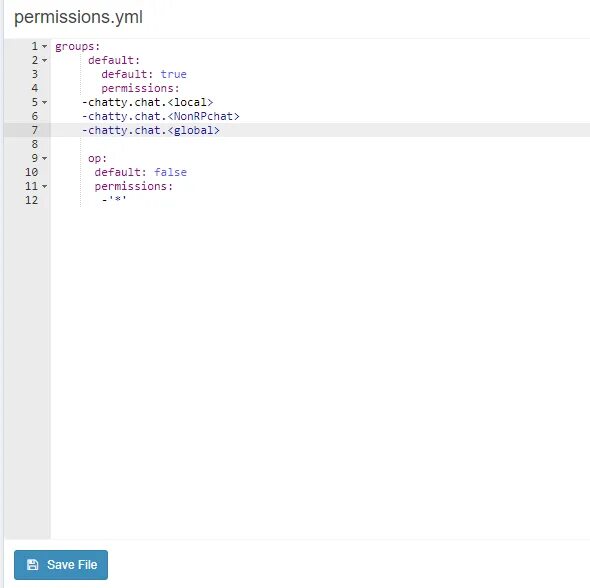The height and width of the screenshot is (588, 590).
Task: Click the groups: key text
Action: pyautogui.click(x=78, y=47)
